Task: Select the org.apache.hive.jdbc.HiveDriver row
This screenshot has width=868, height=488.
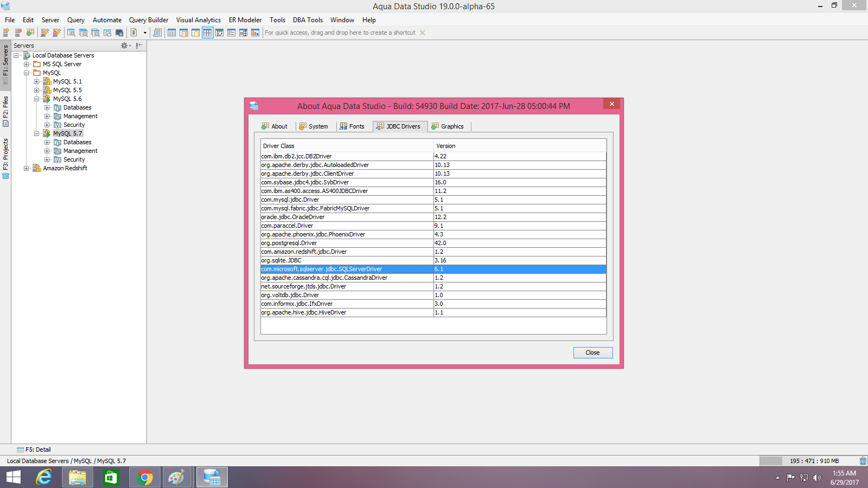Action: pos(433,312)
